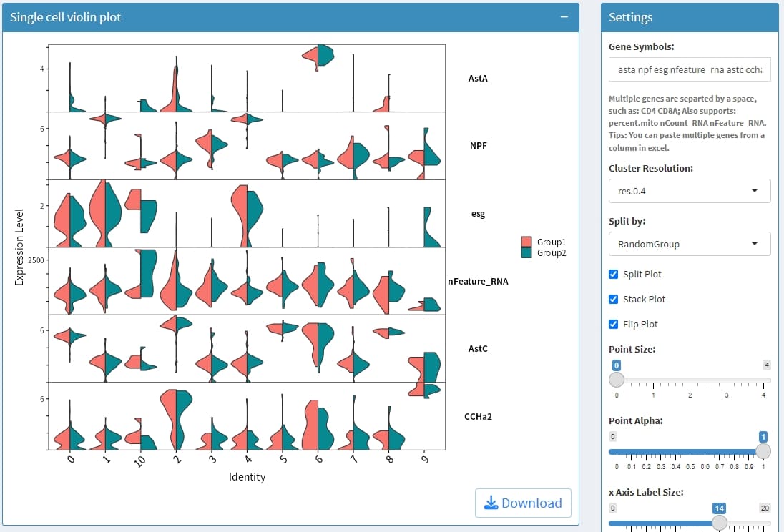
Task: Click the Group2 legend color swatch
Action: (527, 253)
